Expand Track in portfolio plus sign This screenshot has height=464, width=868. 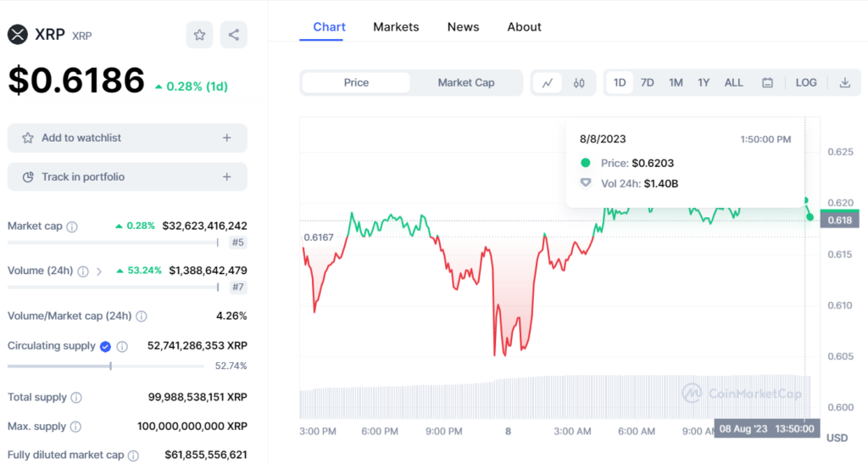click(x=226, y=177)
